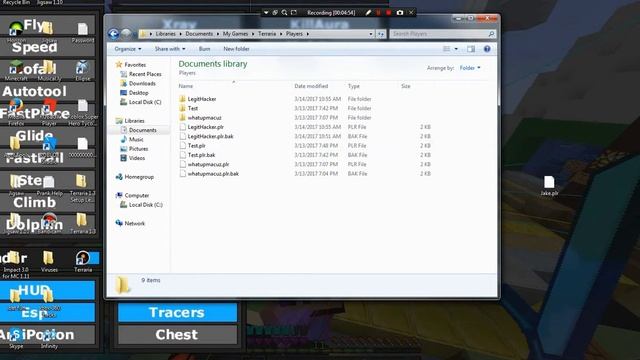The height and width of the screenshot is (360, 640).
Task: Toggle the preview pane button in Explorer toolbar
Action: click(x=471, y=49)
